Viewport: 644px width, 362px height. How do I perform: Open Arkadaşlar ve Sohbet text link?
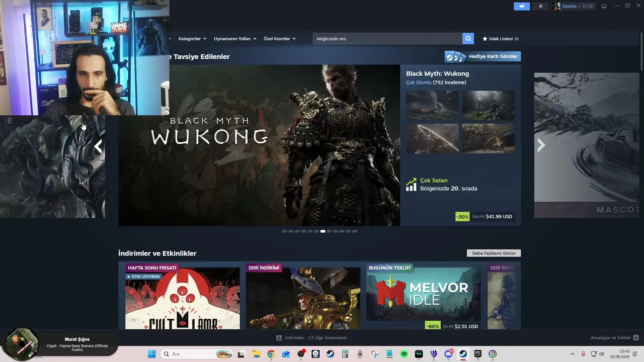[x=610, y=338]
